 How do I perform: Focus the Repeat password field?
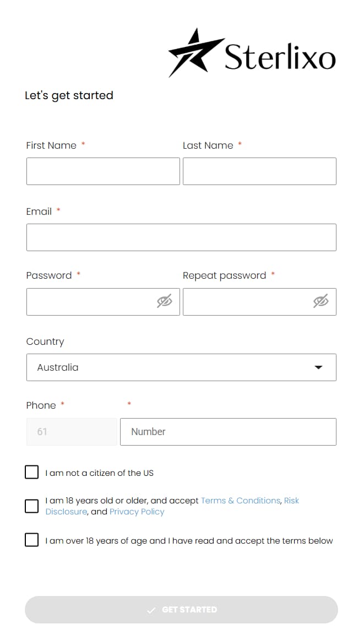click(x=247, y=302)
